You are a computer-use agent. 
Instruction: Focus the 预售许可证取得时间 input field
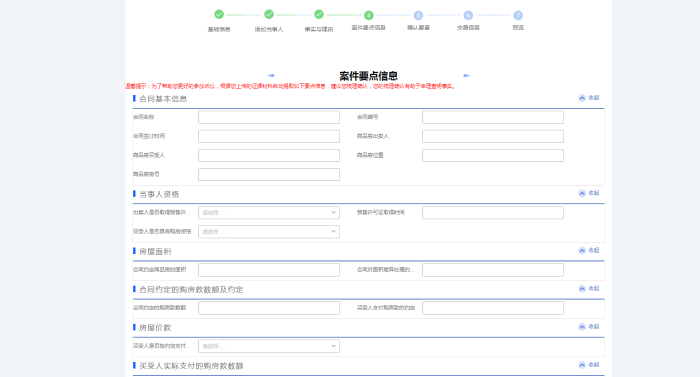[493, 213]
